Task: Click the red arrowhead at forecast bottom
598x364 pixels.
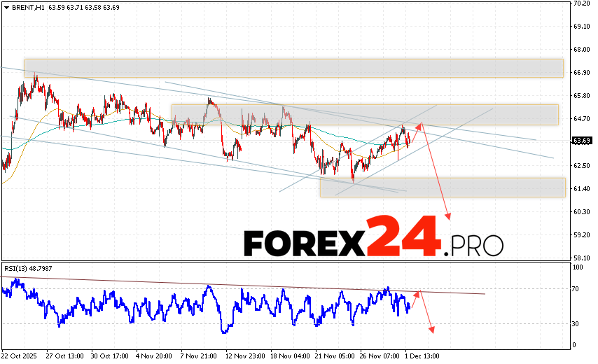Action: click(448, 216)
